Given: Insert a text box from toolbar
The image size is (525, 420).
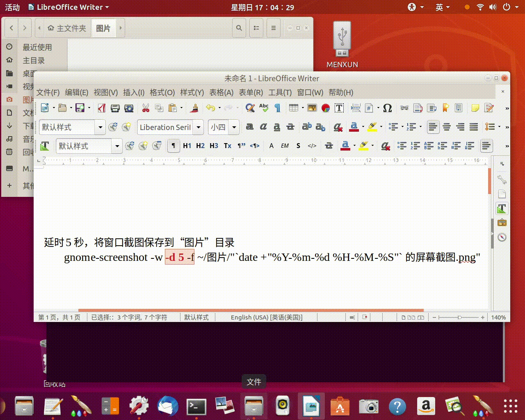Looking at the screenshot, I should pyautogui.click(x=339, y=108).
